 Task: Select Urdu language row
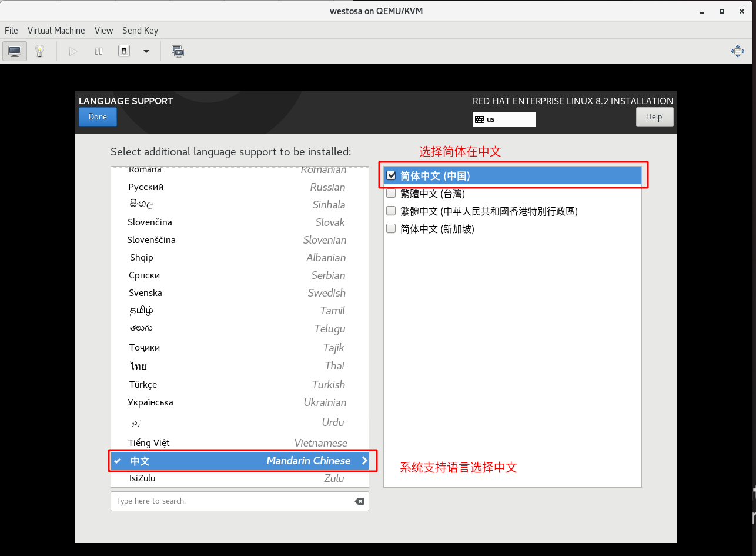(240, 422)
